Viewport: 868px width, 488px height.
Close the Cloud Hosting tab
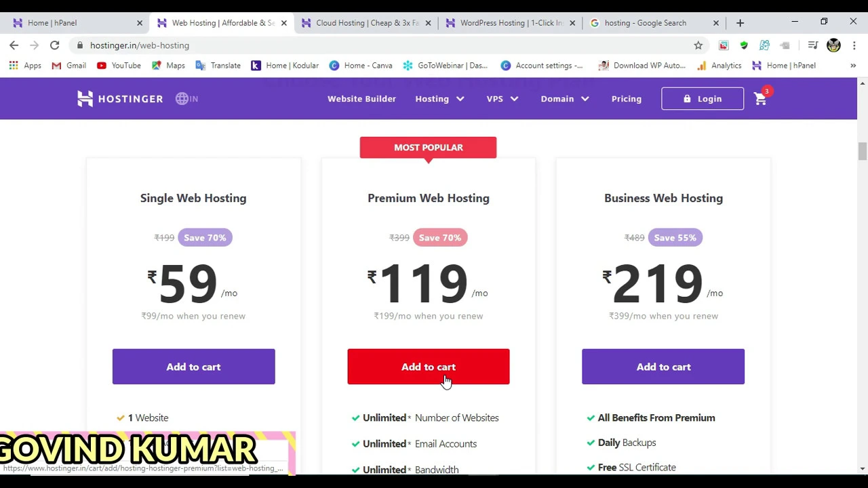click(x=428, y=23)
